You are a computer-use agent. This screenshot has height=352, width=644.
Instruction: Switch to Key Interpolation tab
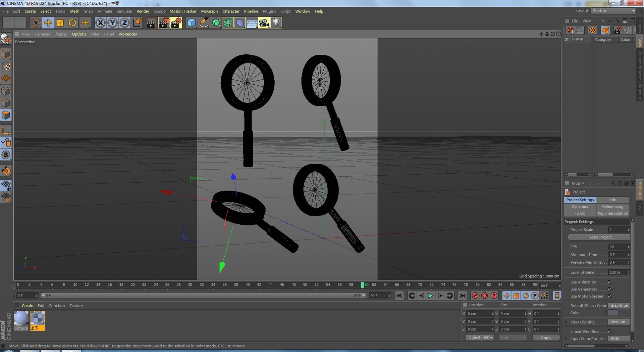pyautogui.click(x=613, y=213)
